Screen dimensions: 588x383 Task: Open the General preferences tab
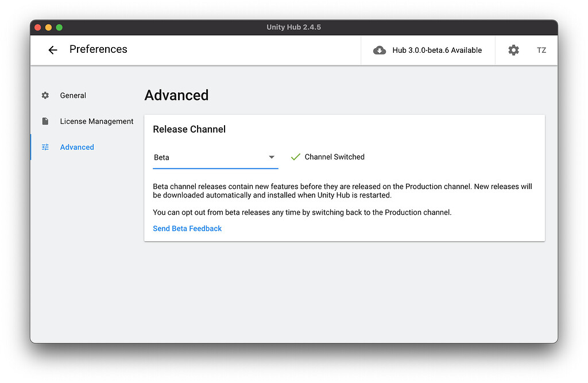point(73,95)
